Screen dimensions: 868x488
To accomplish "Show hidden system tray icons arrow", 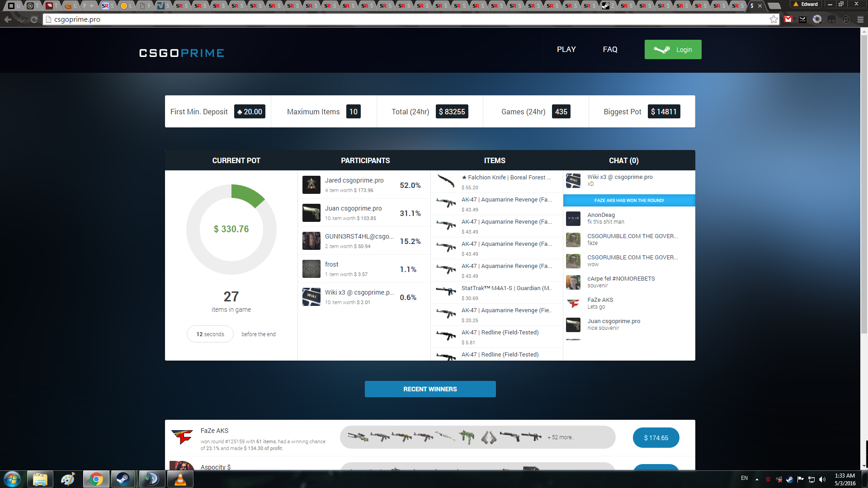I will [757, 479].
